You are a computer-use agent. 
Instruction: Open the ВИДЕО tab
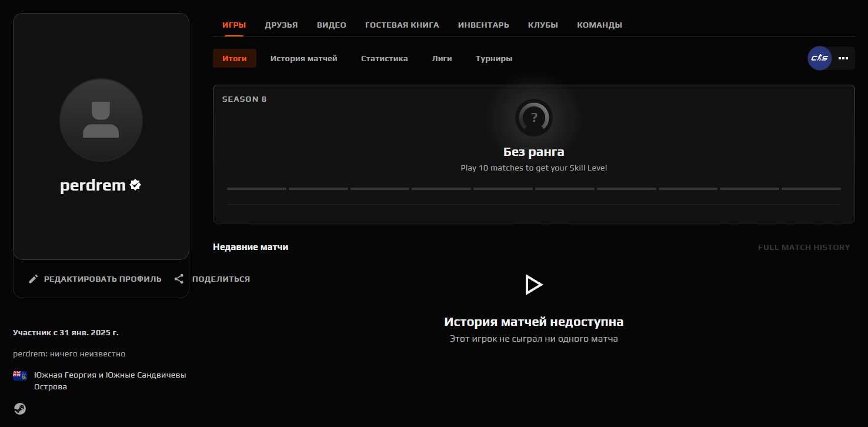pos(332,25)
